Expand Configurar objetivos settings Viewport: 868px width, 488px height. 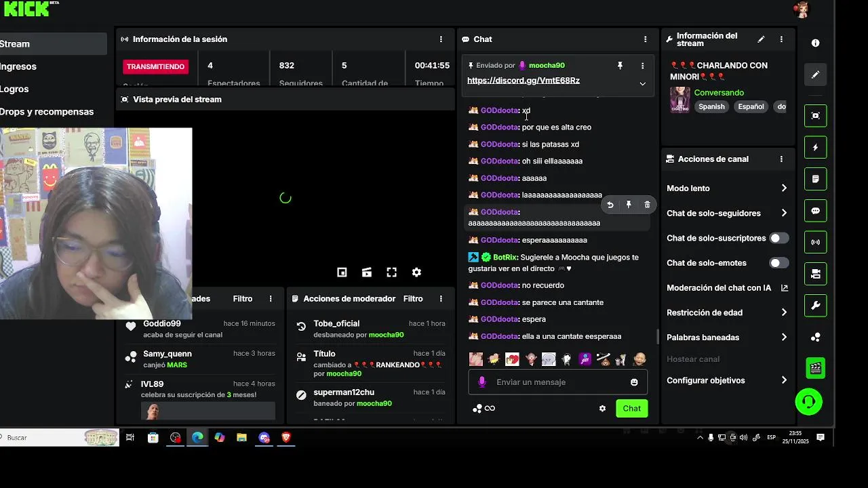[x=784, y=380]
